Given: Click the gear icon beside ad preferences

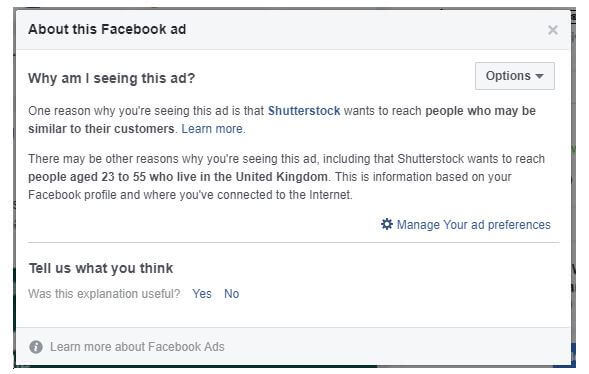Looking at the screenshot, I should pos(387,224).
